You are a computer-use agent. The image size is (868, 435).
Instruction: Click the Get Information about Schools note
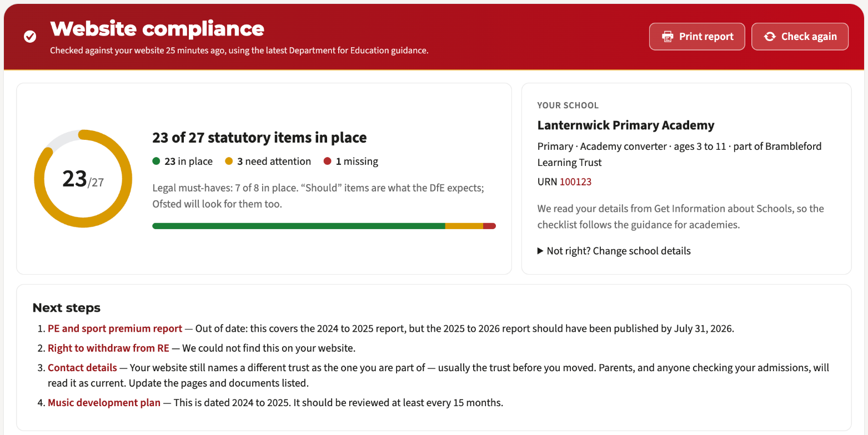[681, 217]
